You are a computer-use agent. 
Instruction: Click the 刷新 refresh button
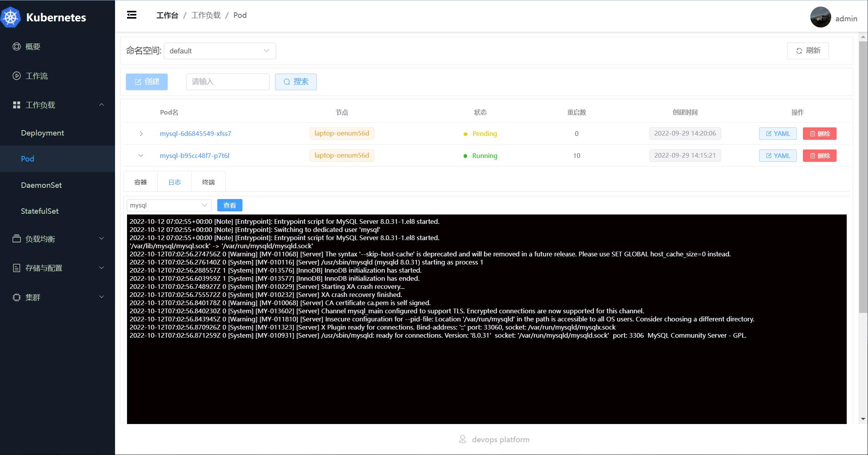[x=808, y=51]
